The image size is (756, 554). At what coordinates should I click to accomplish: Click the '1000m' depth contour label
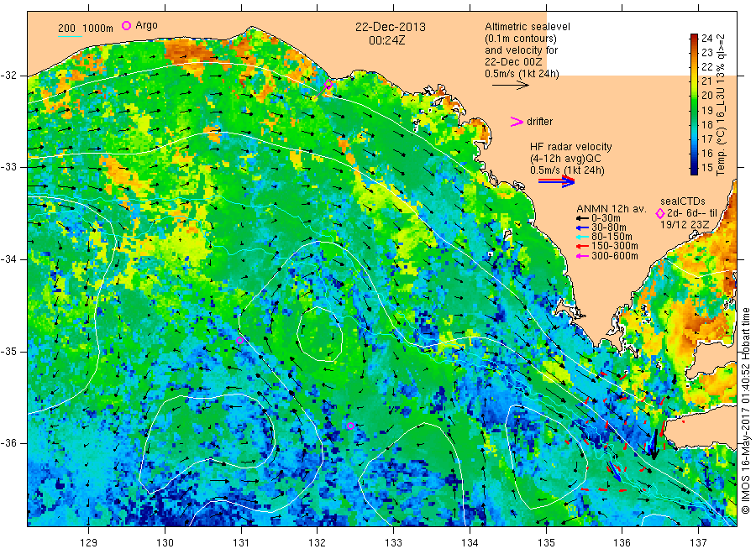pos(97,29)
